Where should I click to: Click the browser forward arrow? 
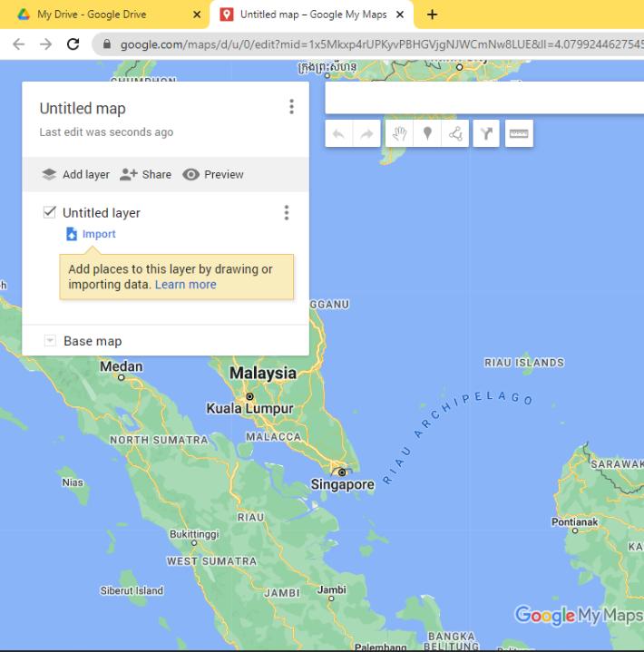tap(45, 44)
